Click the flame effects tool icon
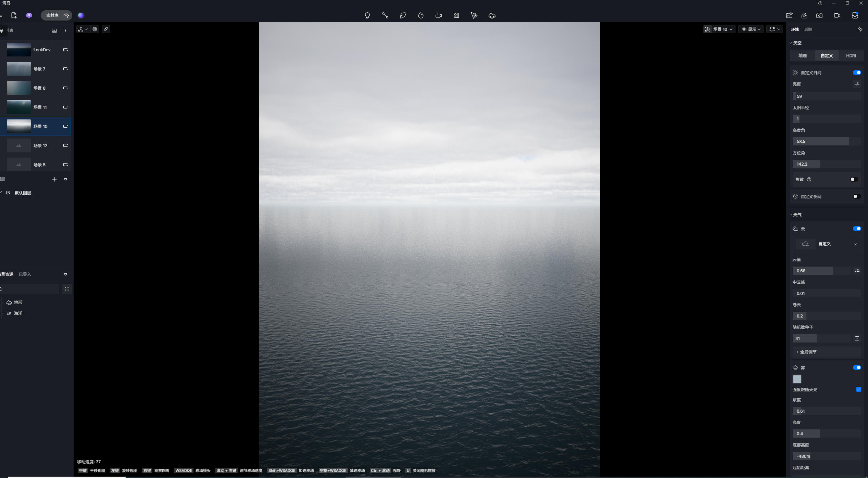Viewport: 868px width, 478px height. pos(421,15)
